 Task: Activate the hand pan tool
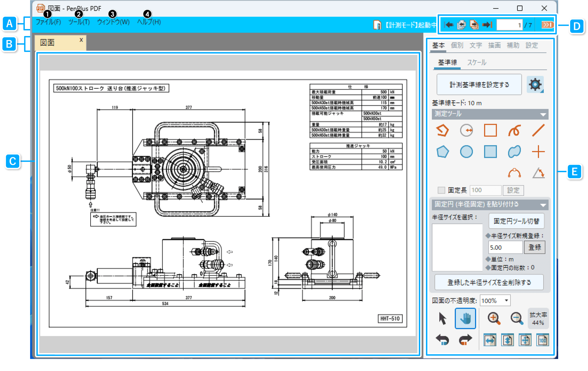coord(465,318)
